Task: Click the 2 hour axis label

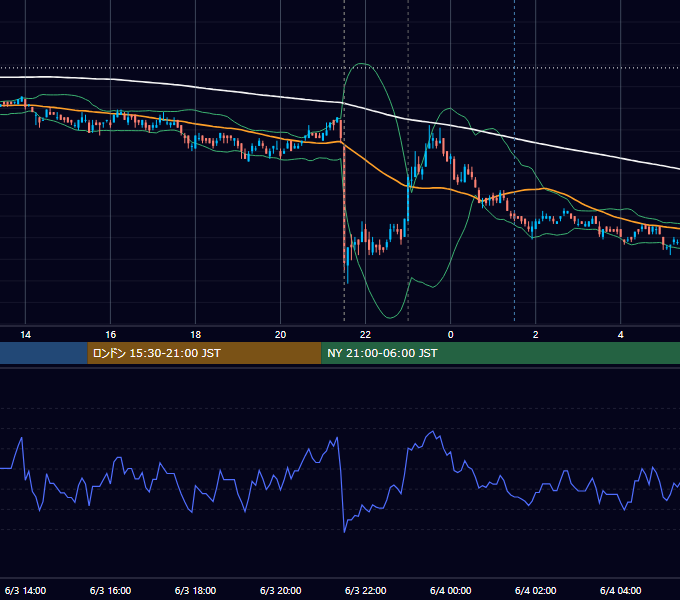Action: [536, 334]
